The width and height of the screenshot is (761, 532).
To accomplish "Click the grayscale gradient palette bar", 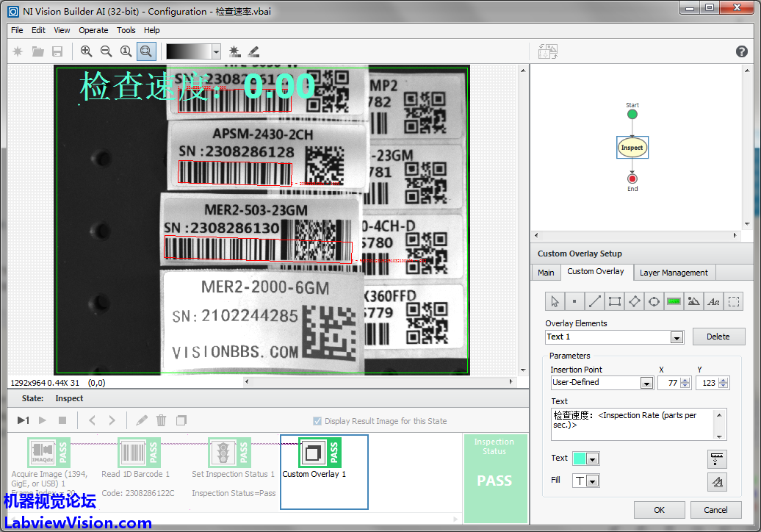I will pos(189,51).
